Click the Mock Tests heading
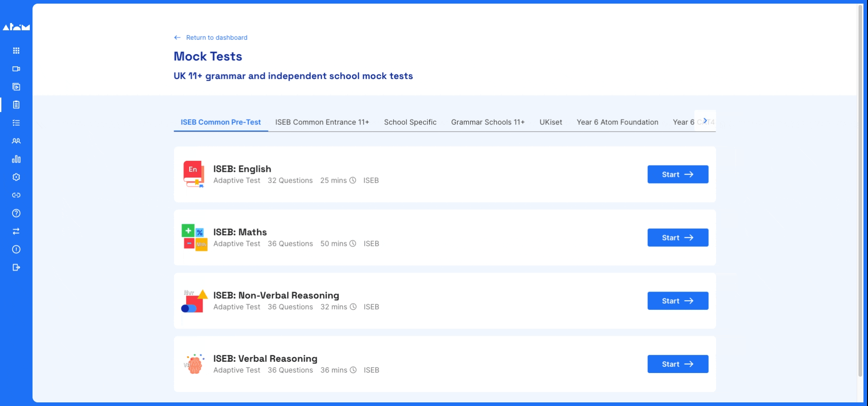Screen dimensions: 868x406 tap(208, 57)
